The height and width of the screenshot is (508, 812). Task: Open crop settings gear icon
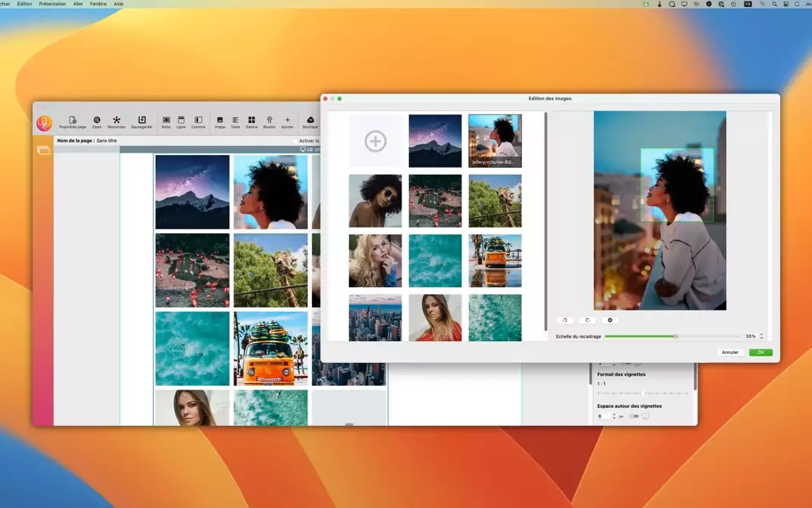pos(610,320)
